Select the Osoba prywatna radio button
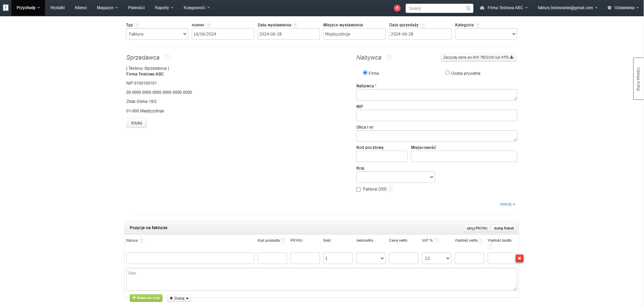644x307 pixels. pos(447,73)
